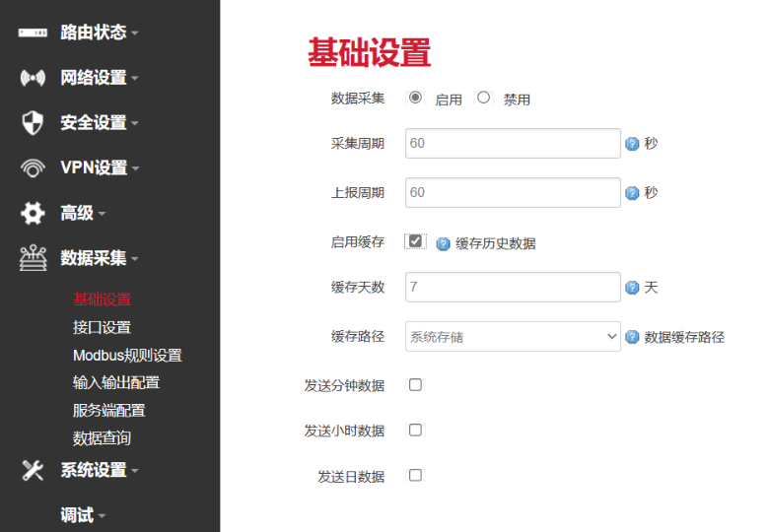Screen dimensions: 767x532
Task: Open the 接口设置 submenu item
Action: pos(102,327)
